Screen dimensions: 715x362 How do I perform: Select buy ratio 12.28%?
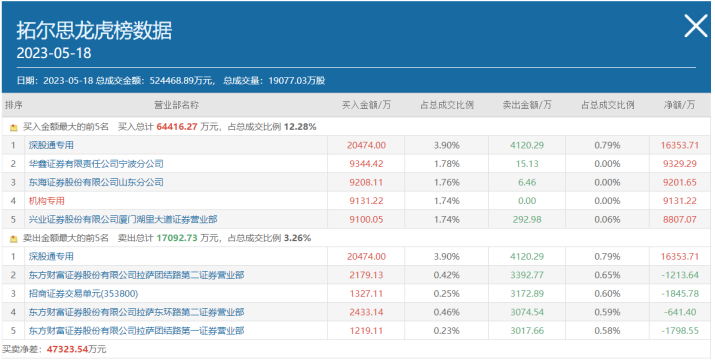coord(300,127)
